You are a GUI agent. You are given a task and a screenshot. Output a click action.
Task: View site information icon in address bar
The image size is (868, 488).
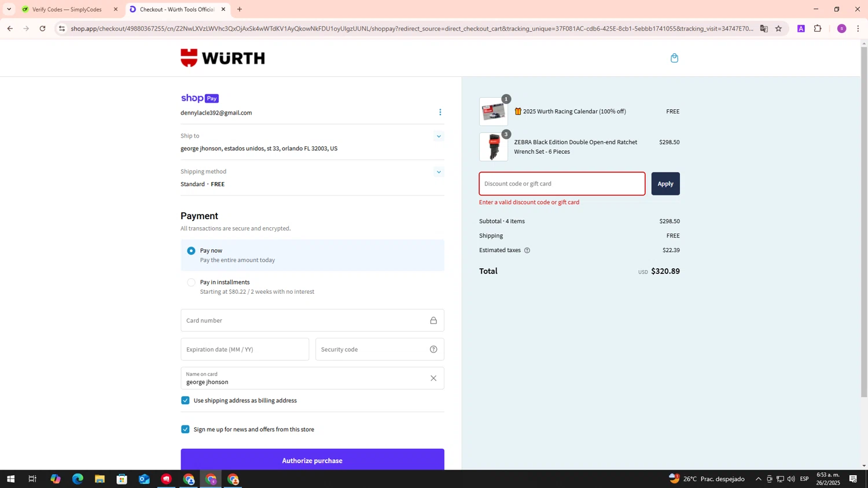pyautogui.click(x=62, y=28)
